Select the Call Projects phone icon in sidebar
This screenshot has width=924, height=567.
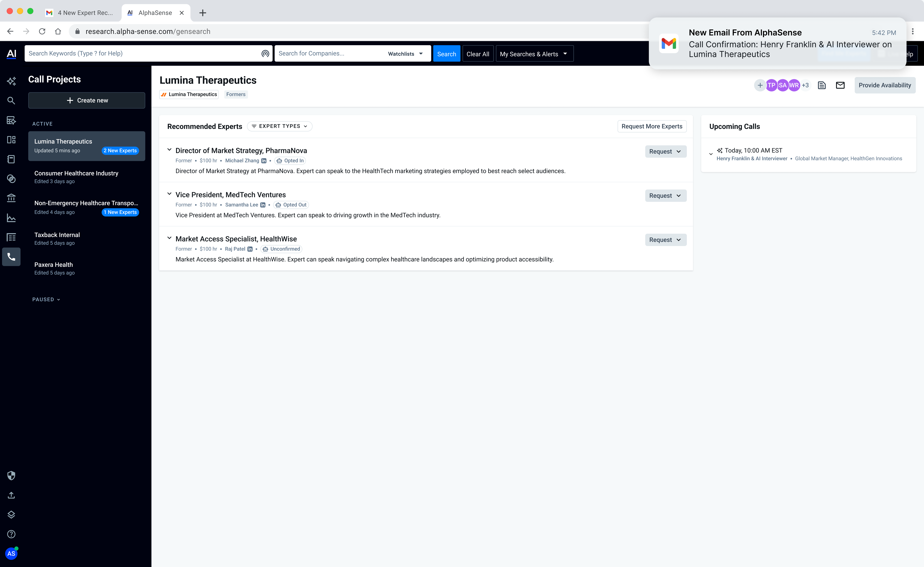click(11, 257)
